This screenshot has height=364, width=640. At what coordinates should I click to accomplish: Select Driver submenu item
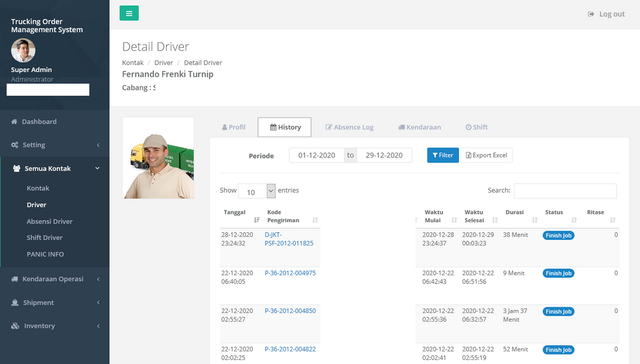coord(37,205)
